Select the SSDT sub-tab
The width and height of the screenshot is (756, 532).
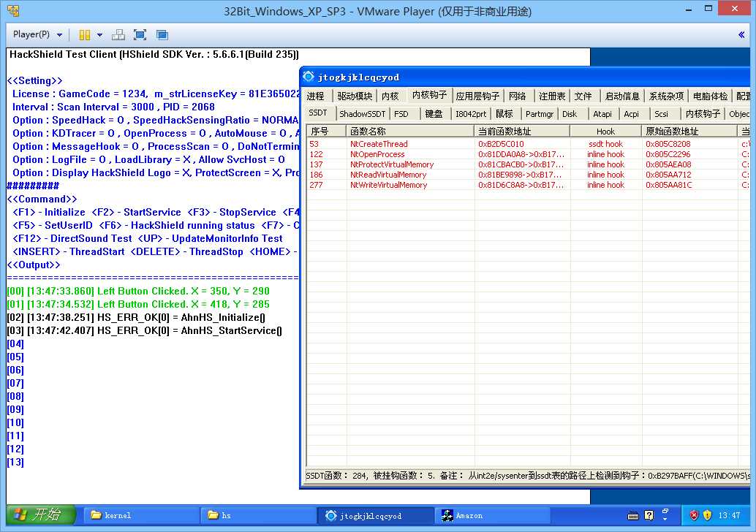[318, 113]
